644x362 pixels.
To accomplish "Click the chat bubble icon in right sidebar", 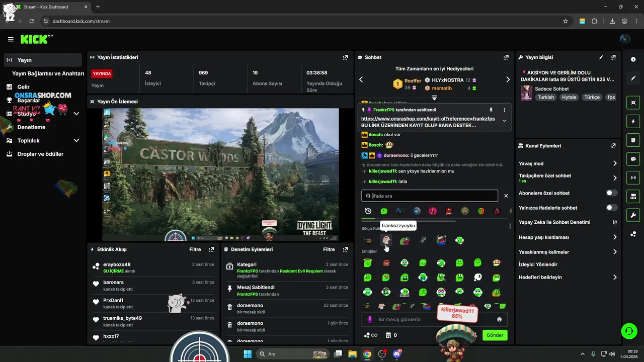I will pyautogui.click(x=633, y=159).
